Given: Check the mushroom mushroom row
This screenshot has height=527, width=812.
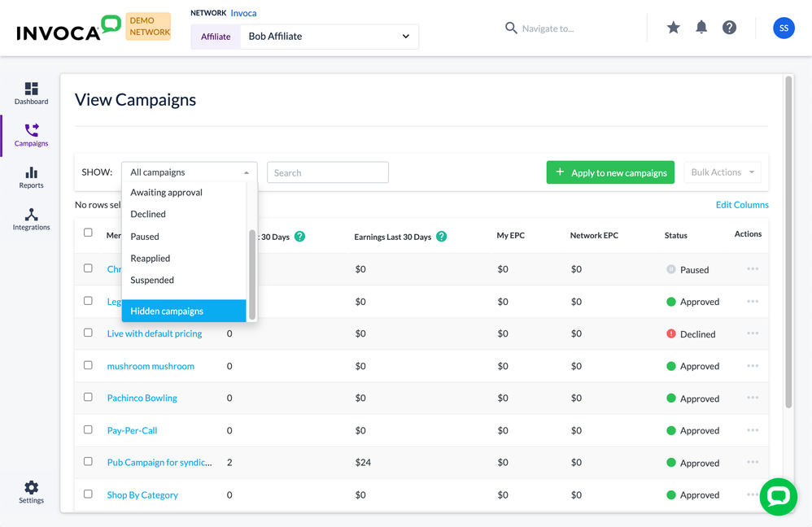Looking at the screenshot, I should pyautogui.click(x=88, y=365).
